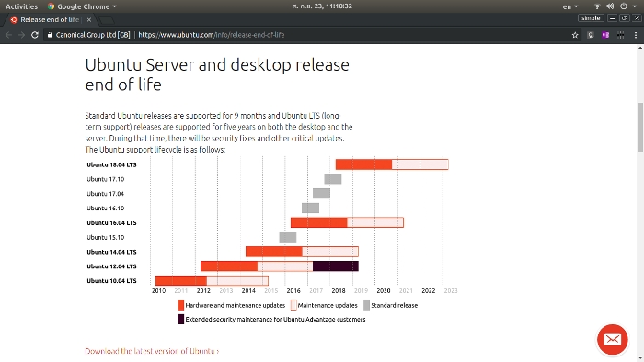644x362 pixels.
Task: Click the orange bar of Ubuntu 18.04 LTS
Action: point(363,164)
